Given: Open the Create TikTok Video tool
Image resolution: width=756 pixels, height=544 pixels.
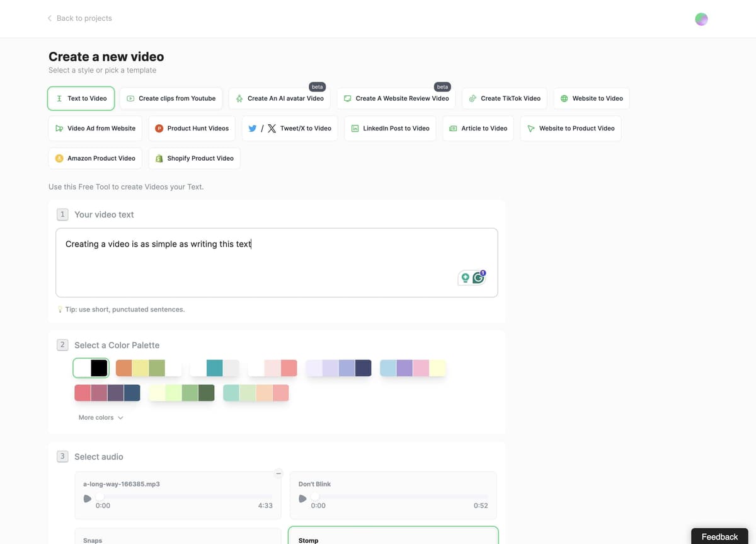Looking at the screenshot, I should tap(504, 98).
